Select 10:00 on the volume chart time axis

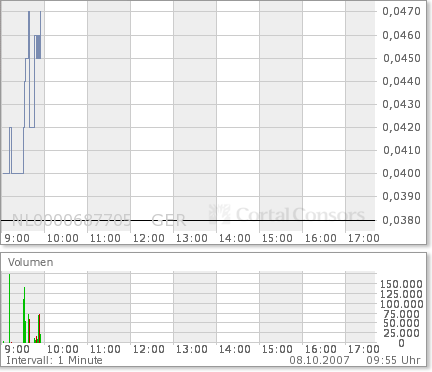tap(63, 350)
